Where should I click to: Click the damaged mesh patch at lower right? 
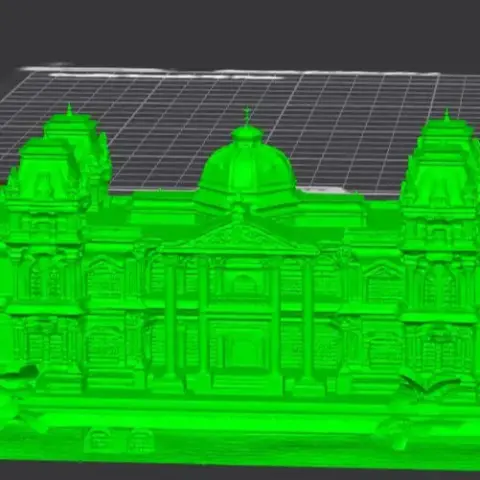430,383
